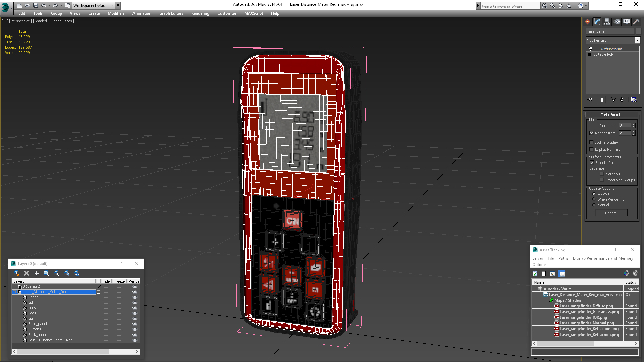The height and width of the screenshot is (362, 644).
Task: Collapse the TurboSmooth rollout header
Action: point(611,115)
